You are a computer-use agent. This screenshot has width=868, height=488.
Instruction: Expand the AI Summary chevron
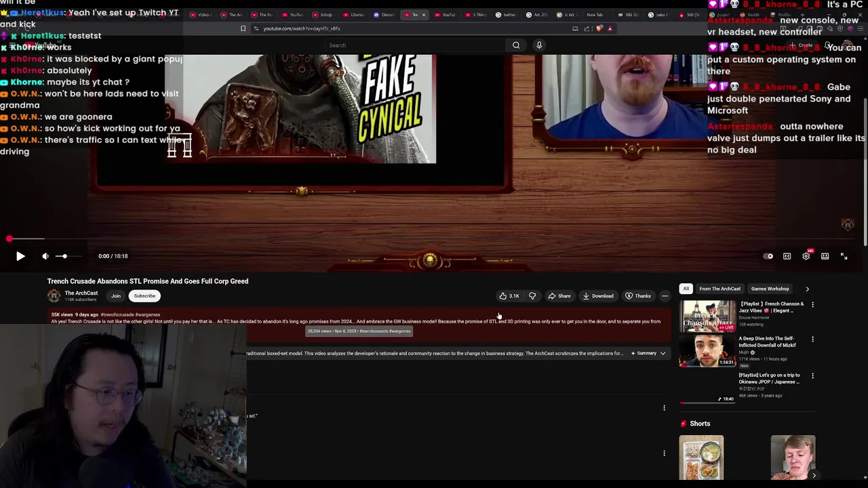point(663,353)
